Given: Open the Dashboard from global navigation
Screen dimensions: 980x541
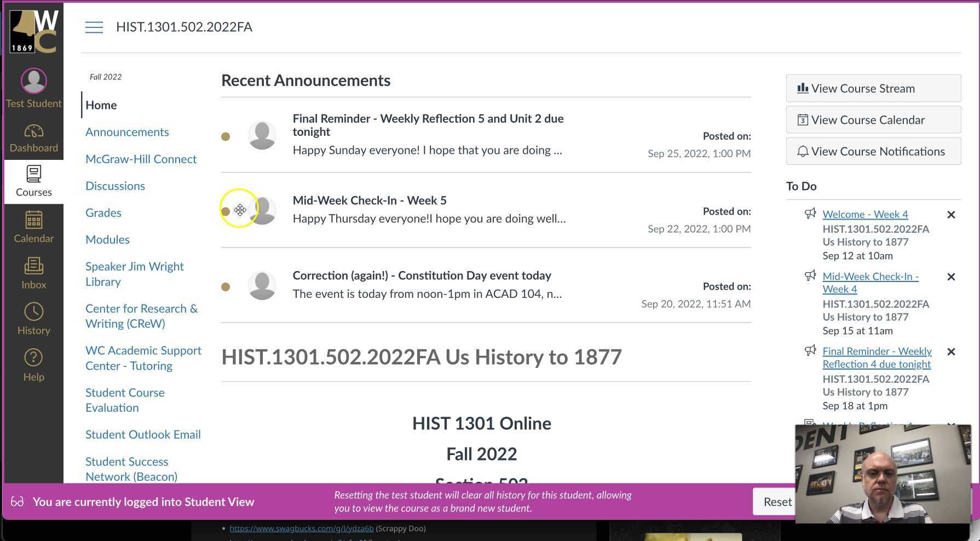Looking at the screenshot, I should coord(33,138).
